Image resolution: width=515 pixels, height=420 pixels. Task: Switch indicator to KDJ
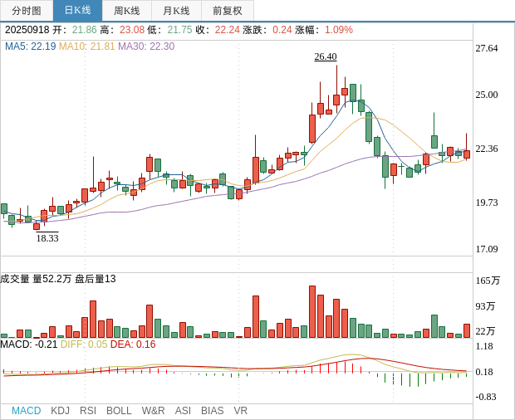point(60,411)
